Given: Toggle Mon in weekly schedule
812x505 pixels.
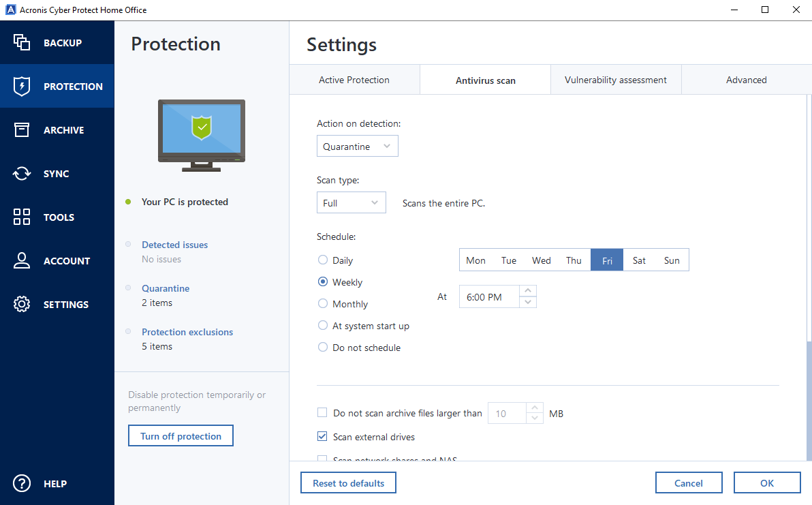Looking at the screenshot, I should click(475, 260).
